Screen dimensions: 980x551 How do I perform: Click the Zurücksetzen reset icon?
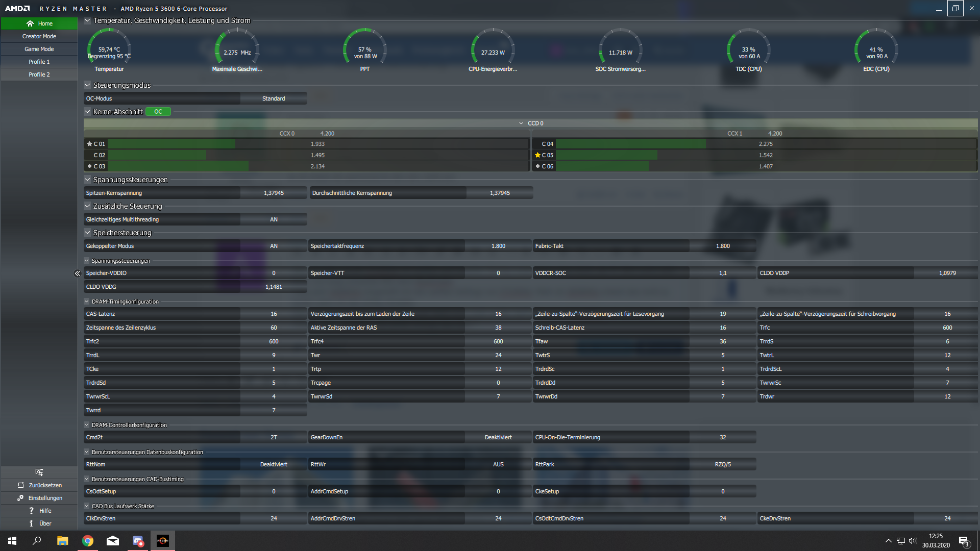click(21, 485)
